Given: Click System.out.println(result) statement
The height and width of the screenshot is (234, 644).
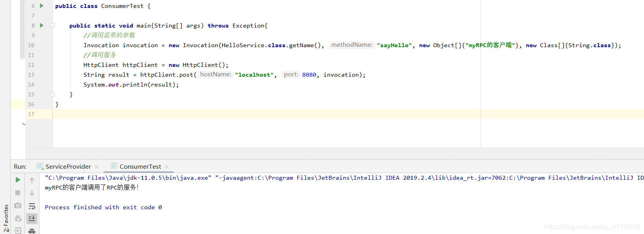Looking at the screenshot, I should tap(131, 85).
